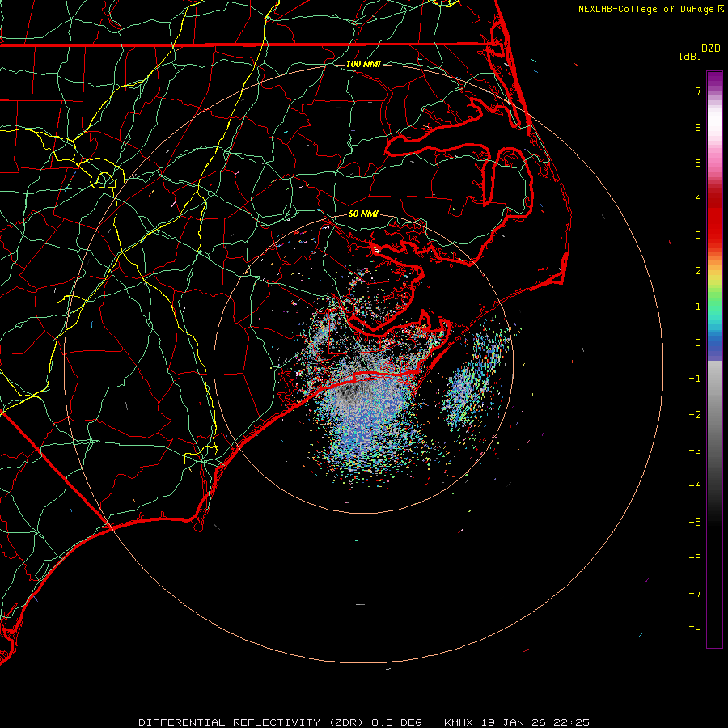The width and height of the screenshot is (728, 728).
Task: Click the 6 value on the color scale
Action: [x=698, y=127]
